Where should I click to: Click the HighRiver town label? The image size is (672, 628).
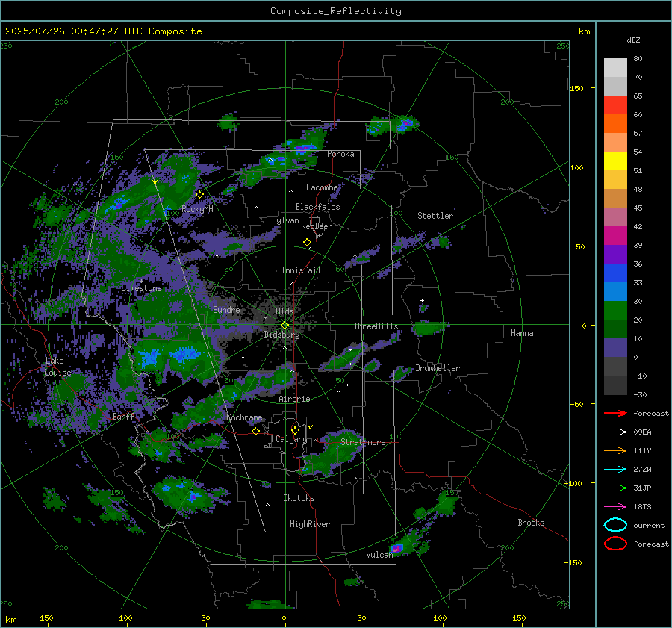coord(310,524)
